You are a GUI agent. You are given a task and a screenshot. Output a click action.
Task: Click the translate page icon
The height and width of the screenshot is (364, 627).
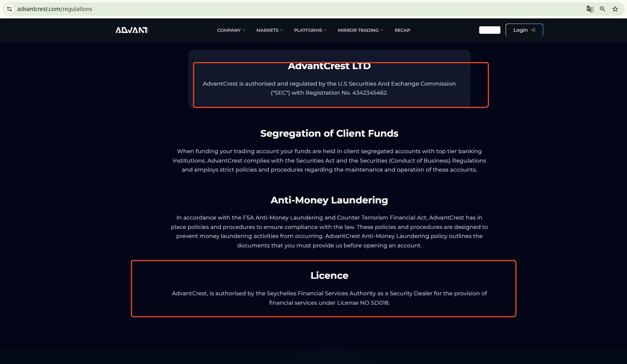click(590, 9)
